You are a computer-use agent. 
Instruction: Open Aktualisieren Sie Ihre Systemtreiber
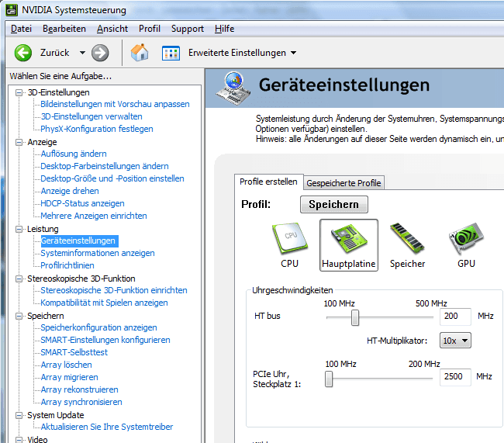[107, 427]
